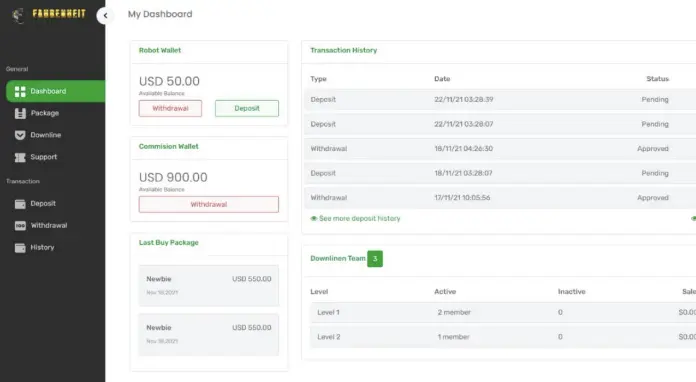
Task: Click the 2 member cell
Action: pos(454,312)
